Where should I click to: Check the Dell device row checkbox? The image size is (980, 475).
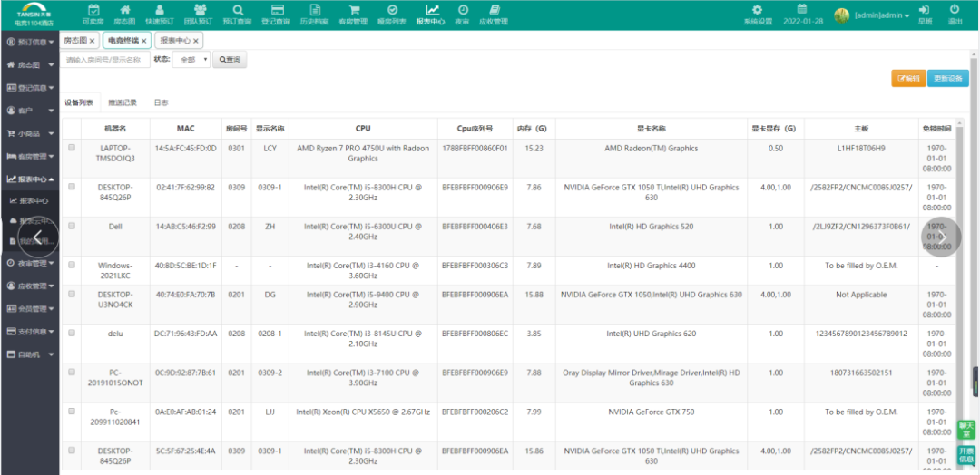pos(72,226)
